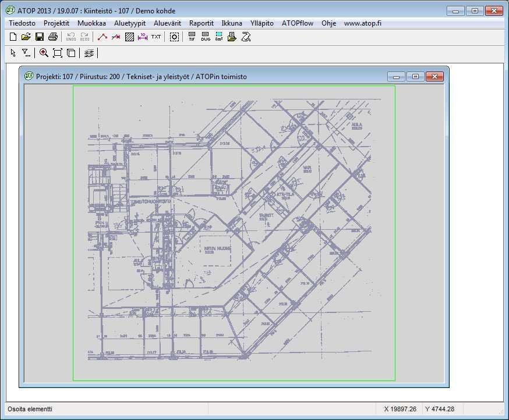Click the rightmost sketch-style toolbar icon
This screenshot has width=509, height=420.
pyautogui.click(x=246, y=37)
